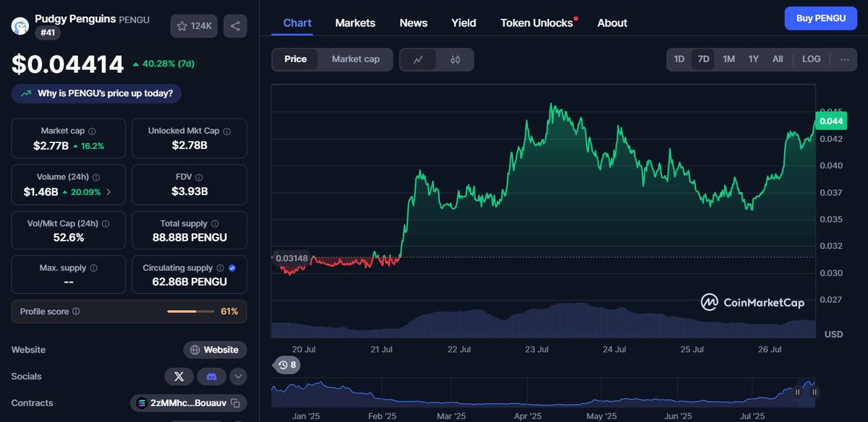Click the Unlocked Mkt Cap info icon
Screen dimensions: 868x422
pos(226,132)
